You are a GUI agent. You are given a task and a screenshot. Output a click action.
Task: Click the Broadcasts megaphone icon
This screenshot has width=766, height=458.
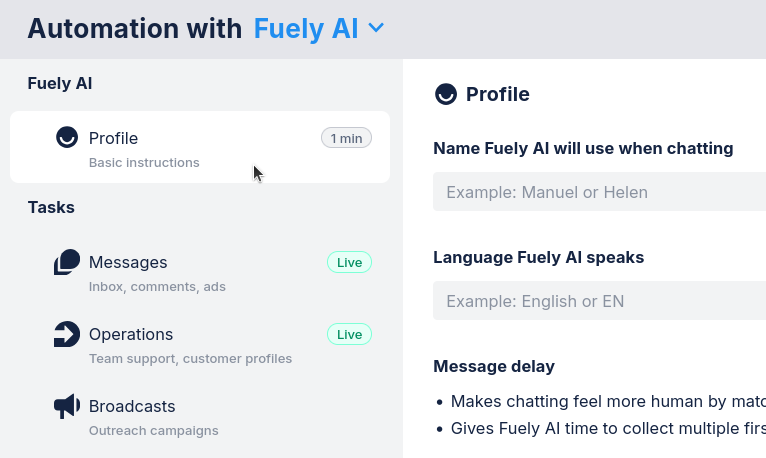point(67,406)
